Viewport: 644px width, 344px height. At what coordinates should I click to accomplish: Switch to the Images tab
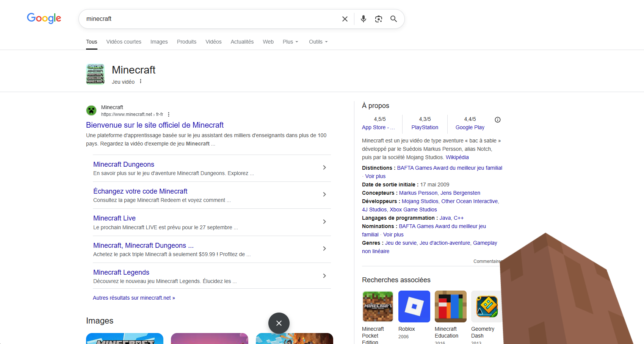pos(159,42)
